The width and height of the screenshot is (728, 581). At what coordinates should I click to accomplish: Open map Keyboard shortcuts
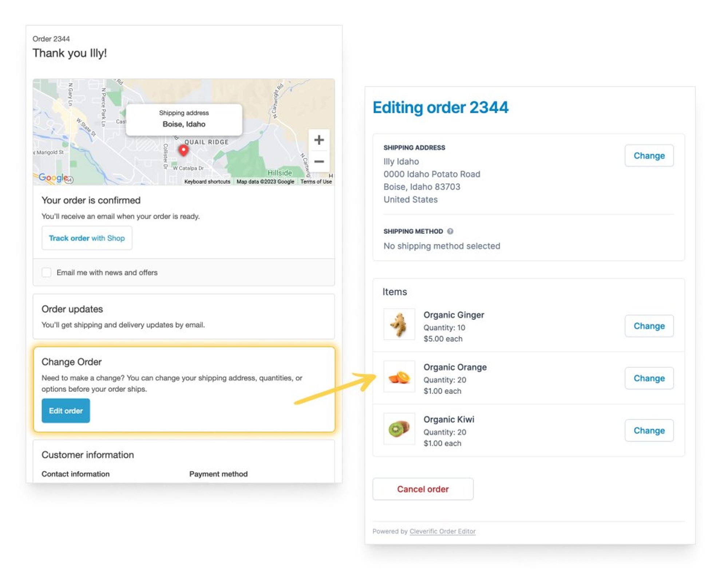207,181
